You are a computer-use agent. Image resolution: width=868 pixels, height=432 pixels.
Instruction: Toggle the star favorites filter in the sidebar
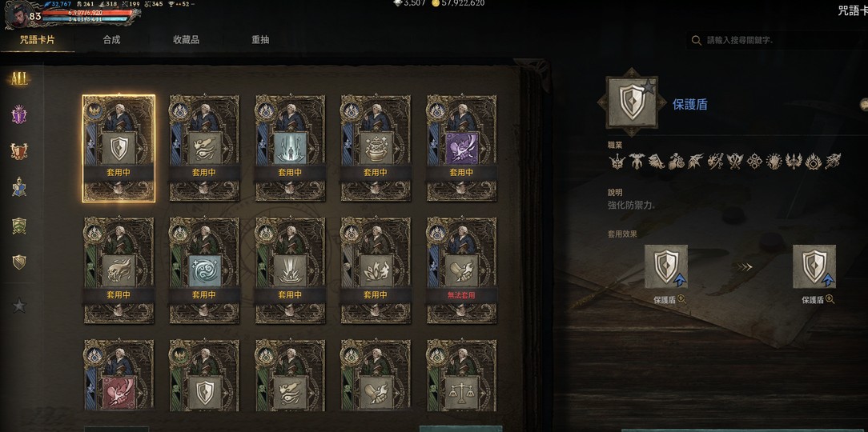19,306
